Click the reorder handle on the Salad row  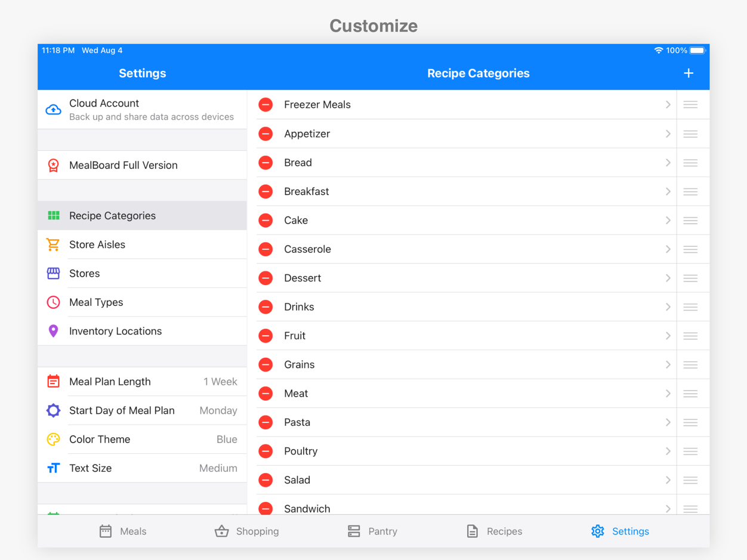click(x=691, y=480)
